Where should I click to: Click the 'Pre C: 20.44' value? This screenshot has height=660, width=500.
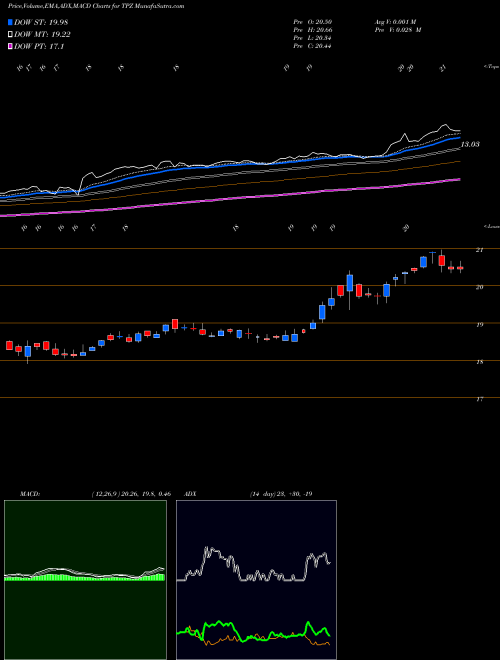pyautogui.click(x=313, y=46)
